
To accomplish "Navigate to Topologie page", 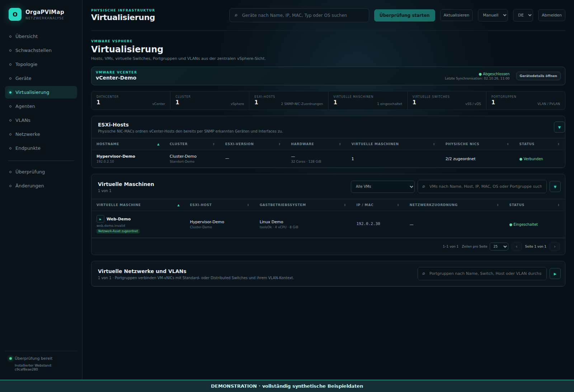I will (x=41, y=64).
